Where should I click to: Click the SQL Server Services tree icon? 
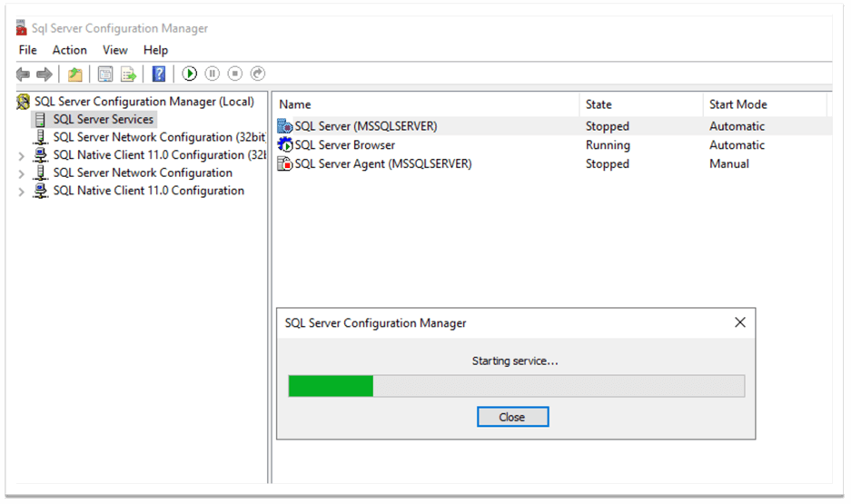[40, 119]
